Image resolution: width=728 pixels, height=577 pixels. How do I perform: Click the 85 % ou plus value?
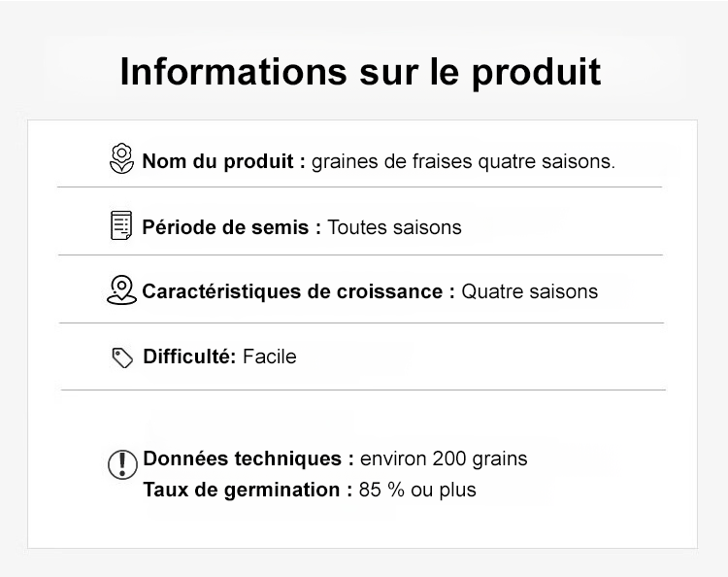(x=417, y=490)
